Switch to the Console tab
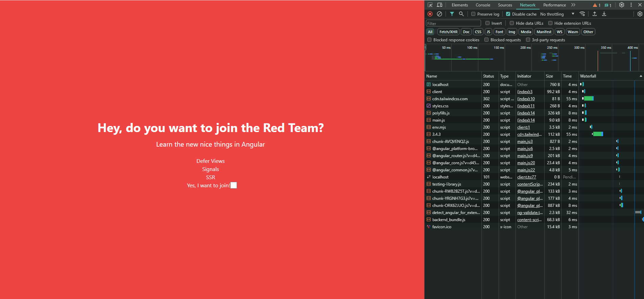Image resolution: width=644 pixels, height=299 pixels. 483,5
